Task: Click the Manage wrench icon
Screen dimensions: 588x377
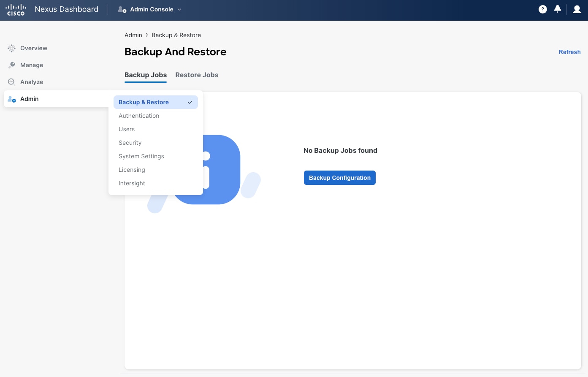Action: tap(12, 65)
